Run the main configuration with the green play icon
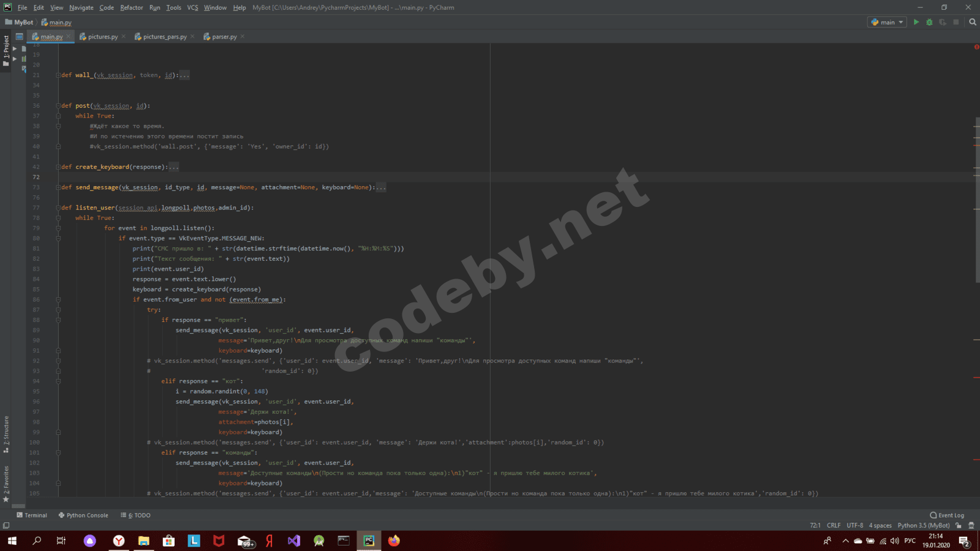The height and width of the screenshot is (551, 980). click(916, 22)
